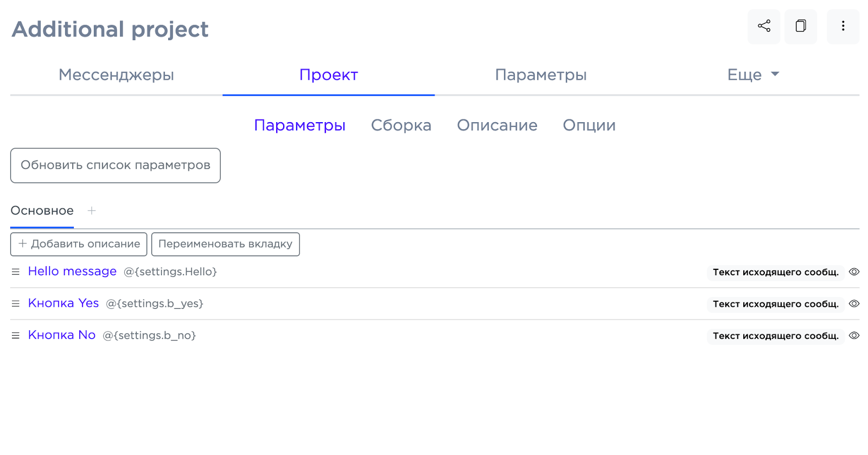The width and height of the screenshot is (868, 455).
Task: Add a new tab with plus icon
Action: point(92,211)
